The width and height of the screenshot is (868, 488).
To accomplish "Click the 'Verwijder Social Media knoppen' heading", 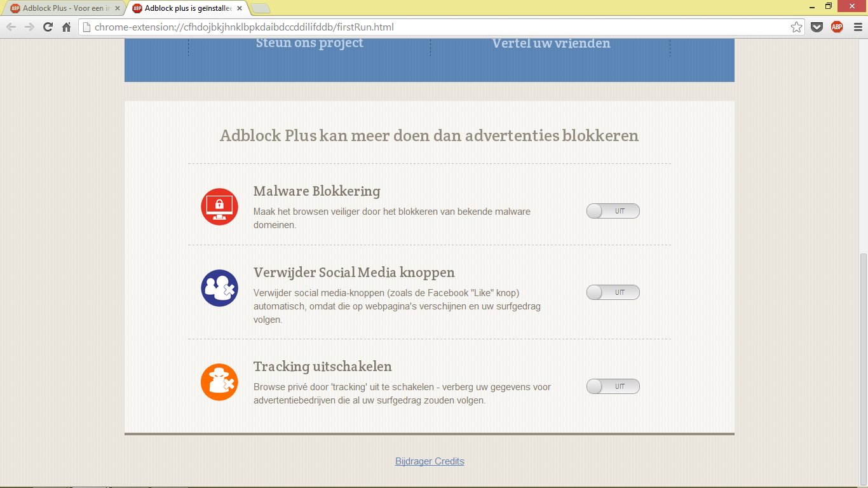I will click(354, 273).
